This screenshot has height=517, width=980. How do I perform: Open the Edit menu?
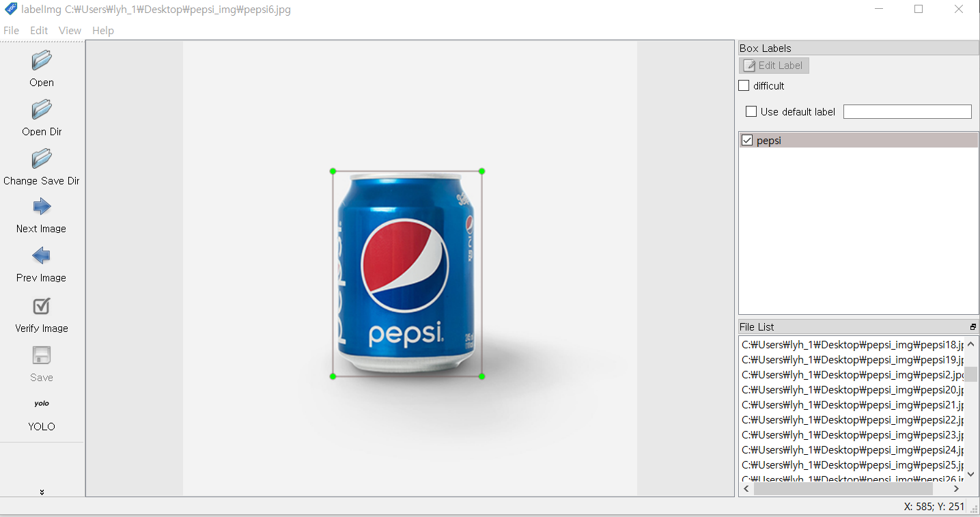[x=39, y=31]
